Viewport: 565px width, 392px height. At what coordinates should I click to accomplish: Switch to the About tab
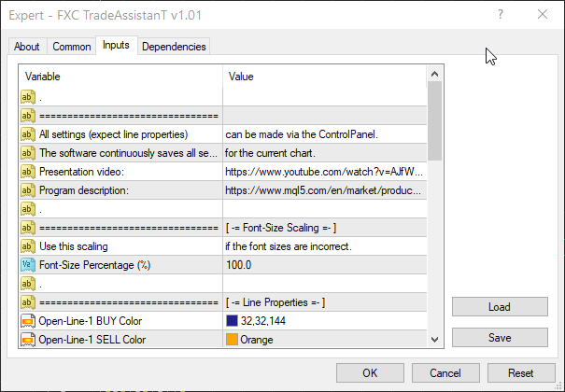point(27,47)
